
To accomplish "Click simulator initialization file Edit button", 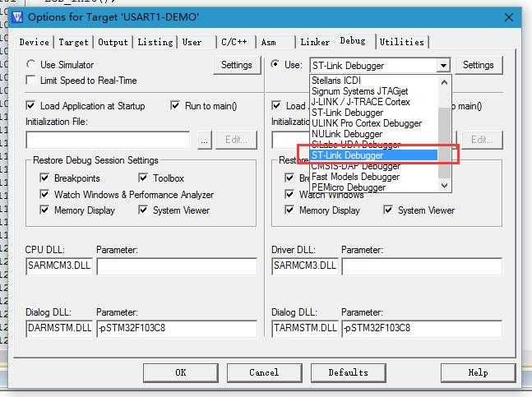I will (x=237, y=140).
